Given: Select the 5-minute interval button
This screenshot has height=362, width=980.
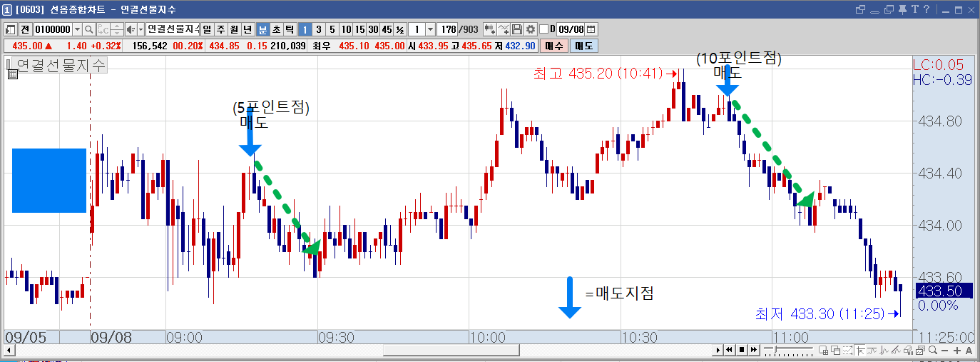Looking at the screenshot, I should [x=332, y=29].
